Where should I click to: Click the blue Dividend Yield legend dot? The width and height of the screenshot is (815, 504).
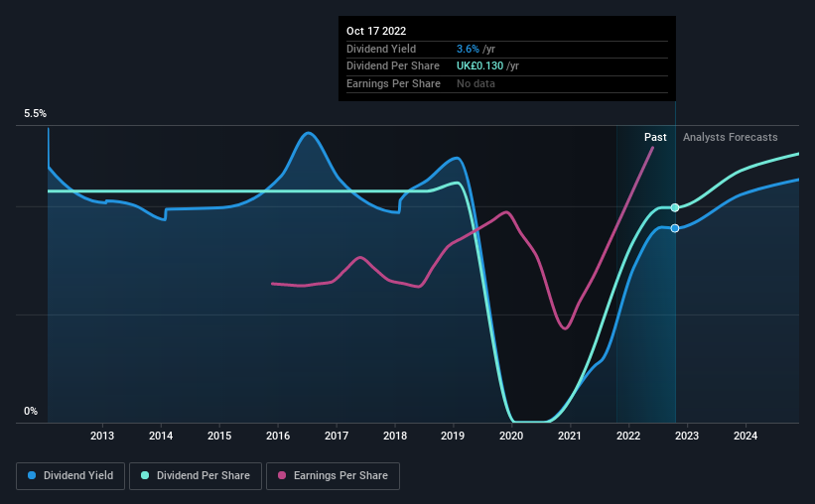point(32,475)
